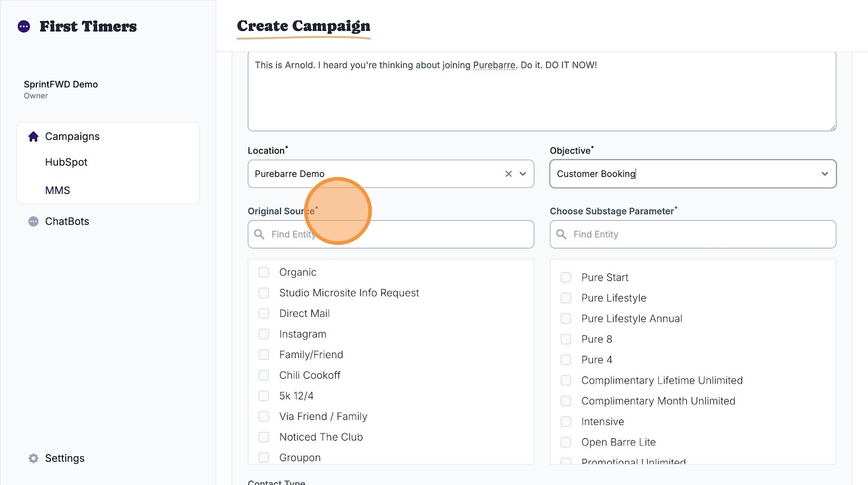Click the First Timers logo icon
Screen dimensions: 868x485
24,26
